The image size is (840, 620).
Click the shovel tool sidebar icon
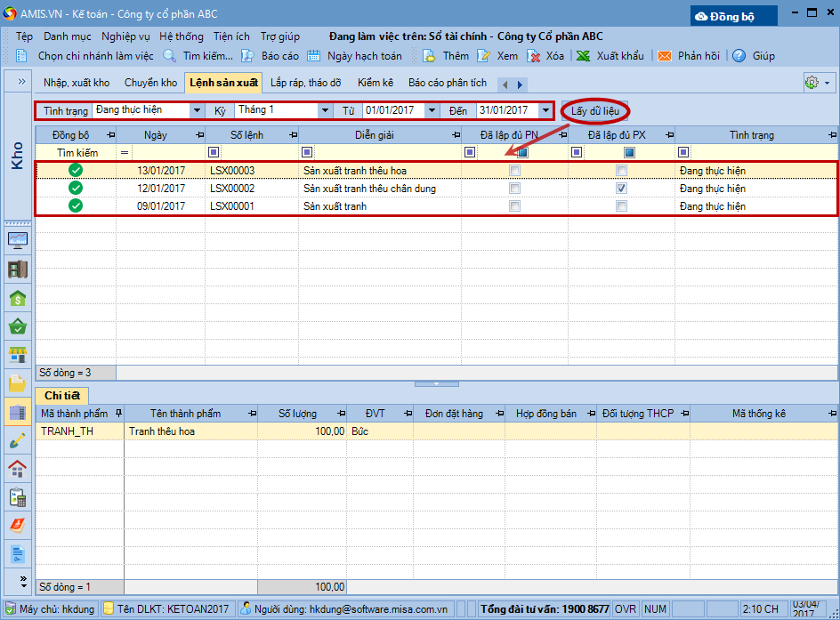pos(18,440)
